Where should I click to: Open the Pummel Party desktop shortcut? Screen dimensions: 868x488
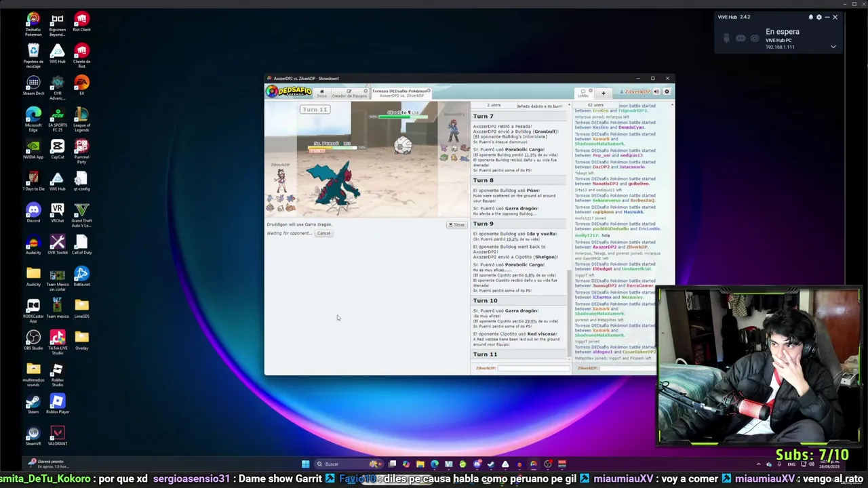tap(81, 150)
